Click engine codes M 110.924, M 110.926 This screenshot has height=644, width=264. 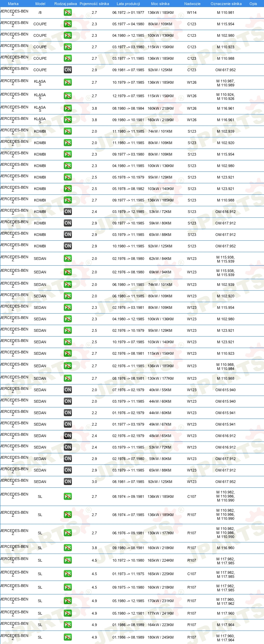click(x=226, y=97)
